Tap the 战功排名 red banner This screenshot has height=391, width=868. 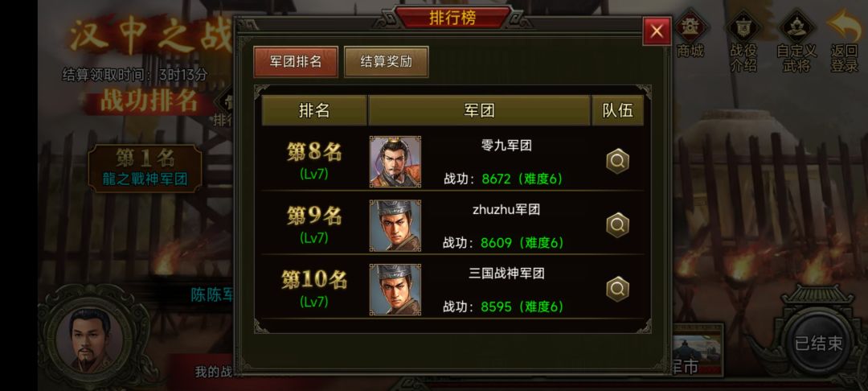[x=149, y=102]
